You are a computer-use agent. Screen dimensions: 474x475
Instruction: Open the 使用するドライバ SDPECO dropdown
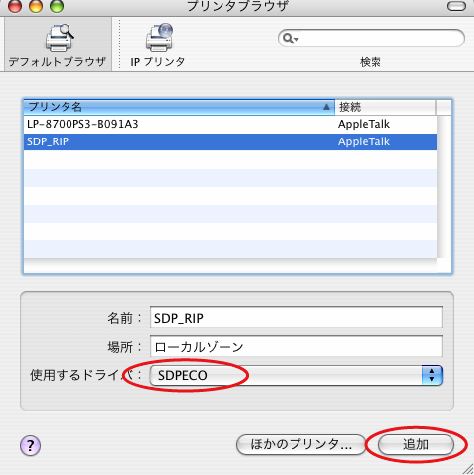click(x=296, y=375)
